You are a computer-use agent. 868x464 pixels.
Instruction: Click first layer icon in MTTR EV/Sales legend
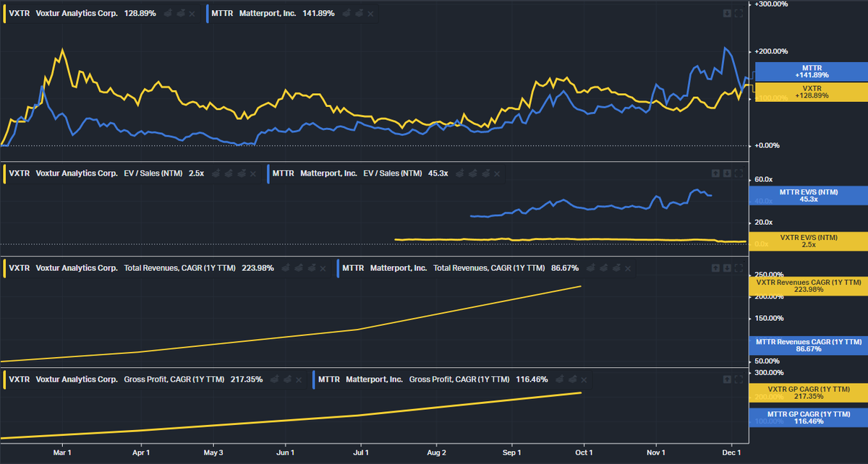[x=460, y=173]
